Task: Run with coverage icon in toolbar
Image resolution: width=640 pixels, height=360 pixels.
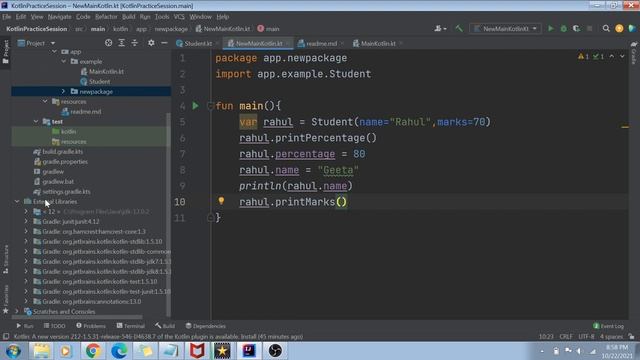Action: [576, 29]
